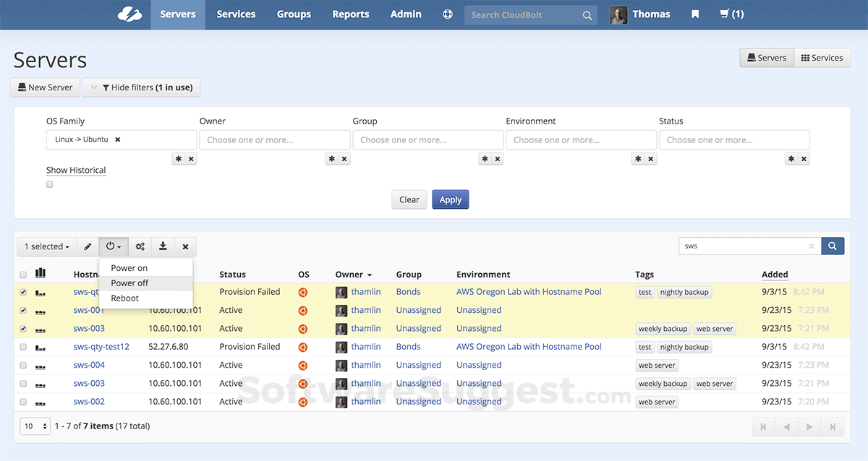Click the blue search magnifier button
Screen dimensions: 868x461
click(833, 246)
